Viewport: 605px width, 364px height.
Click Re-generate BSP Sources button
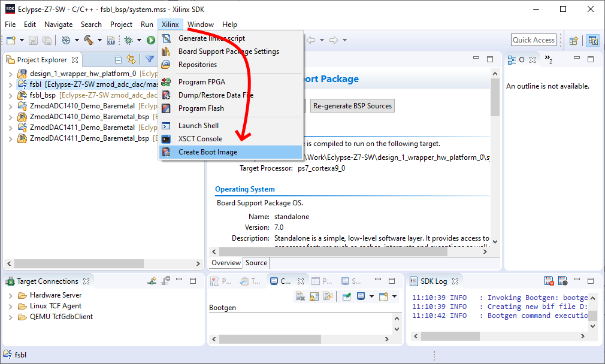[352, 105]
